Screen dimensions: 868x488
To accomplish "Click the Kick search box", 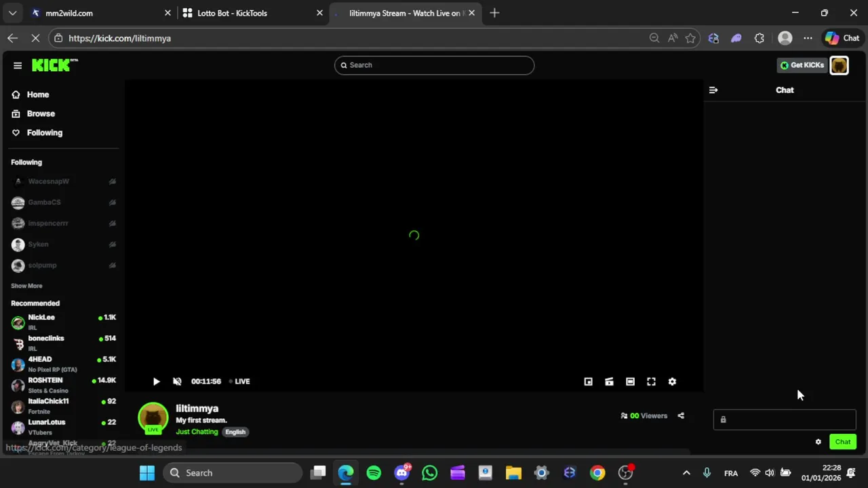I will tap(434, 65).
